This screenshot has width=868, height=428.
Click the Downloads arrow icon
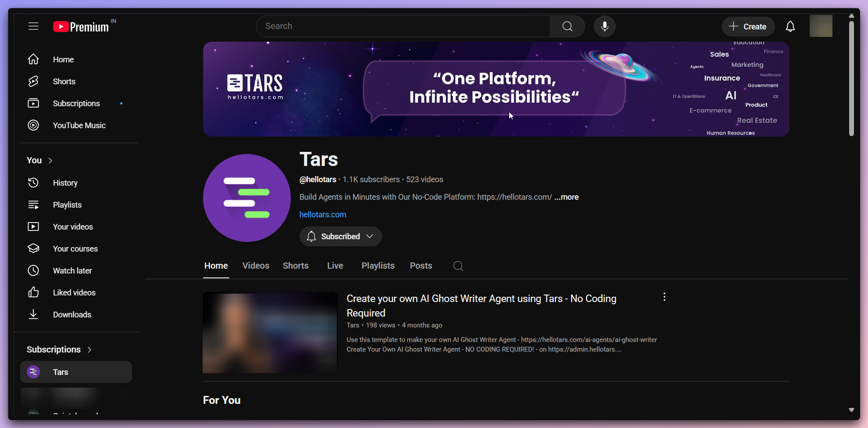click(33, 314)
